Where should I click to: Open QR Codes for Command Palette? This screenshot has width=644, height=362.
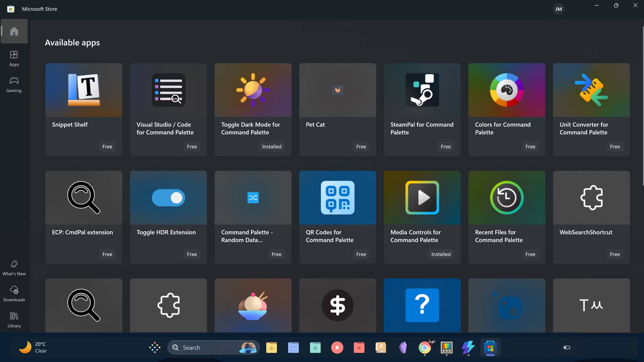(x=337, y=217)
